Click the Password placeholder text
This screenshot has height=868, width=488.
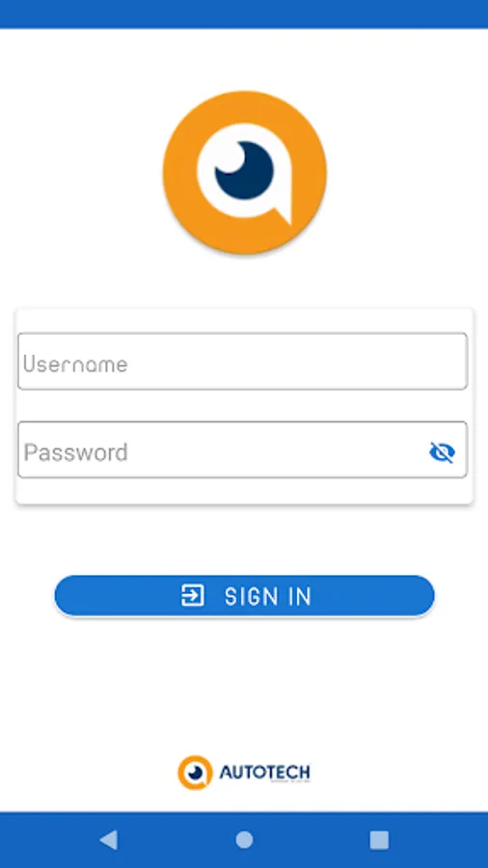point(75,453)
